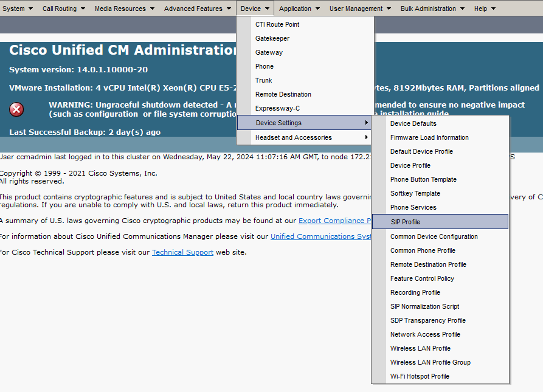The image size is (543, 392).
Task: Choose Common Phone Profile
Action: point(440,250)
